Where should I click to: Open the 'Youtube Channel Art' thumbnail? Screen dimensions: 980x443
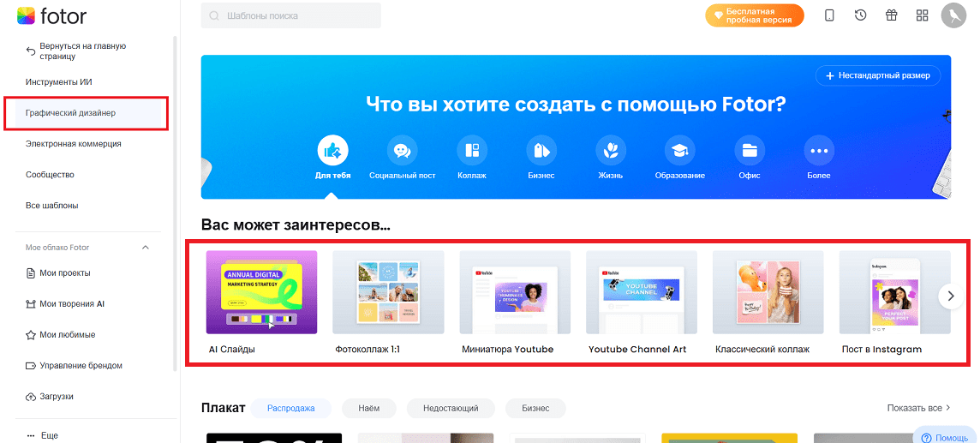tap(642, 292)
